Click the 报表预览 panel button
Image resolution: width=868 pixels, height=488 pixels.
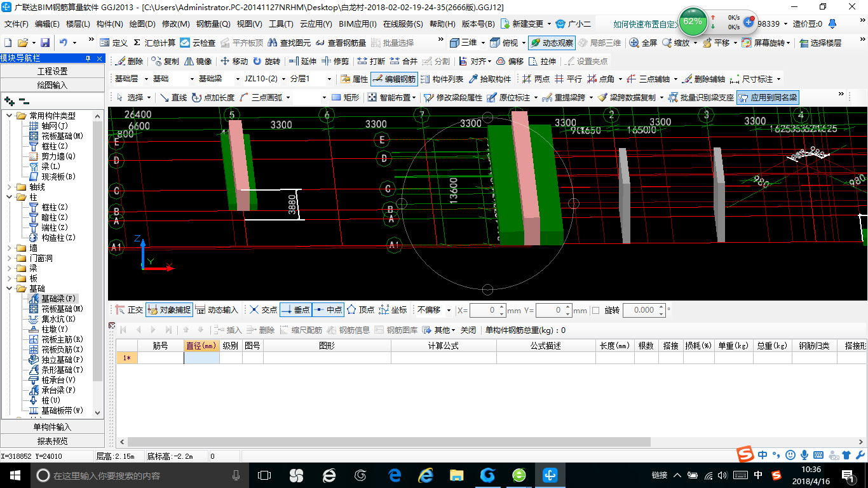pyautogui.click(x=52, y=440)
